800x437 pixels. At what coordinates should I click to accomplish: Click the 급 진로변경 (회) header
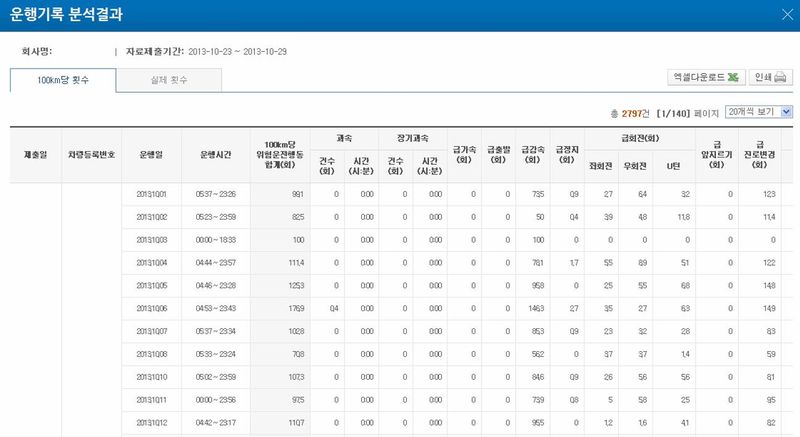coord(759,155)
